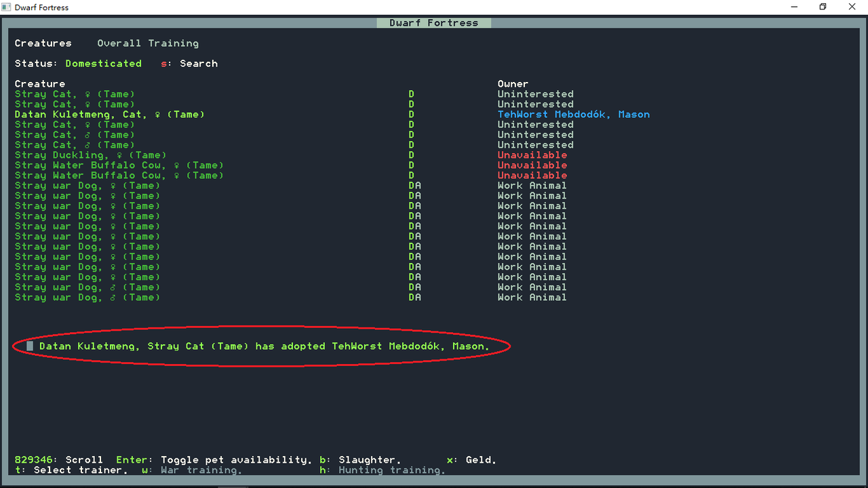Open the Overall Training tab

coord(148,43)
